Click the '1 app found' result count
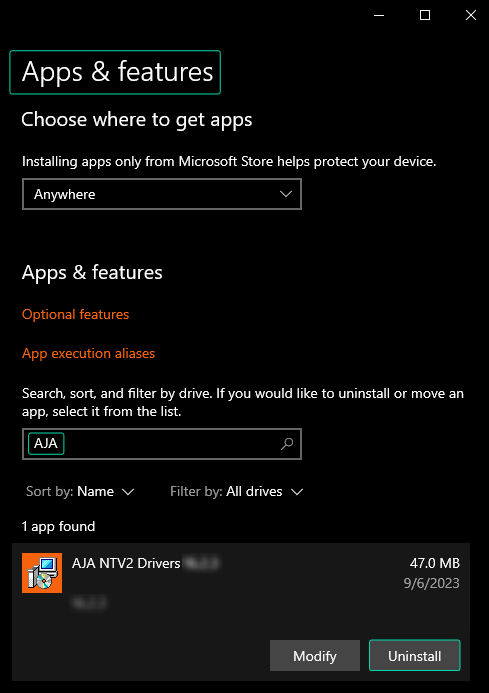The image size is (489, 693). click(58, 526)
